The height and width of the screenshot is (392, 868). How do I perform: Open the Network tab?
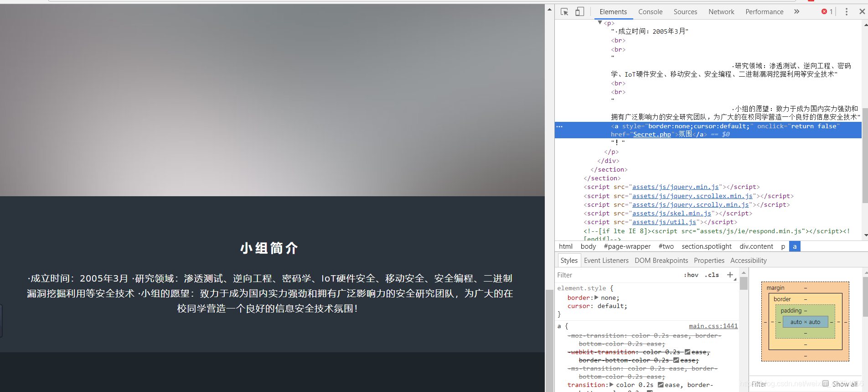[721, 12]
